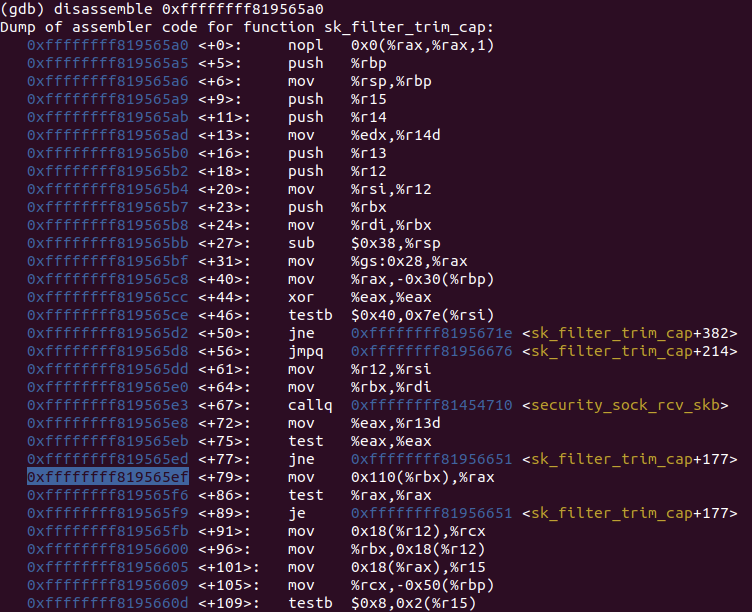This screenshot has height=612, width=752.
Task: Click the nopl instruction mnemonic
Action: 305,45
